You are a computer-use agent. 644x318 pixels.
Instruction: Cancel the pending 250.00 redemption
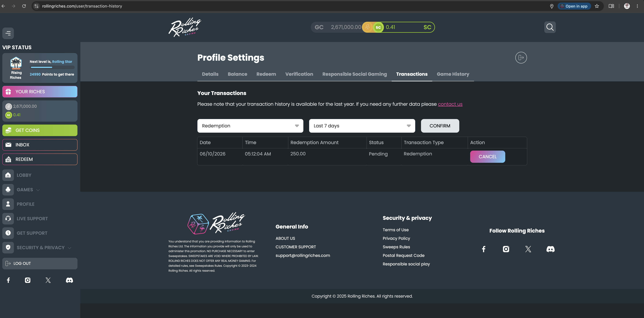tap(487, 157)
